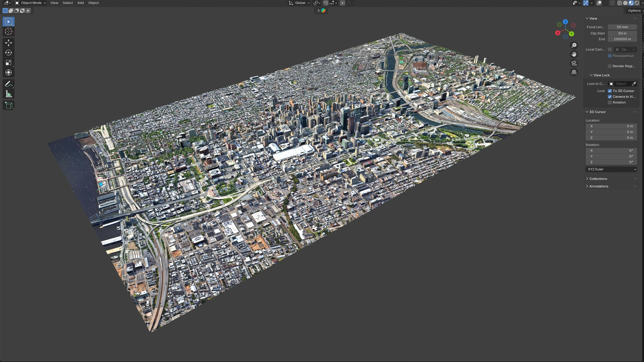Select the Annotate tool

coord(9,84)
